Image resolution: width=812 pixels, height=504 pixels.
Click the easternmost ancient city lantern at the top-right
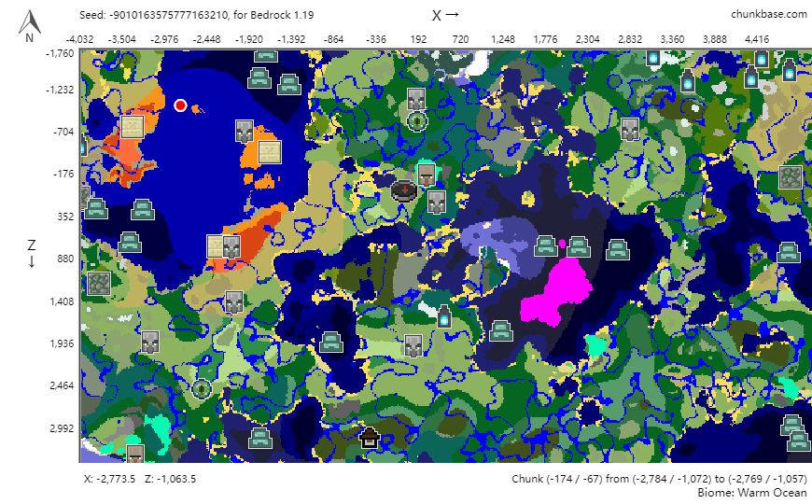click(x=790, y=70)
